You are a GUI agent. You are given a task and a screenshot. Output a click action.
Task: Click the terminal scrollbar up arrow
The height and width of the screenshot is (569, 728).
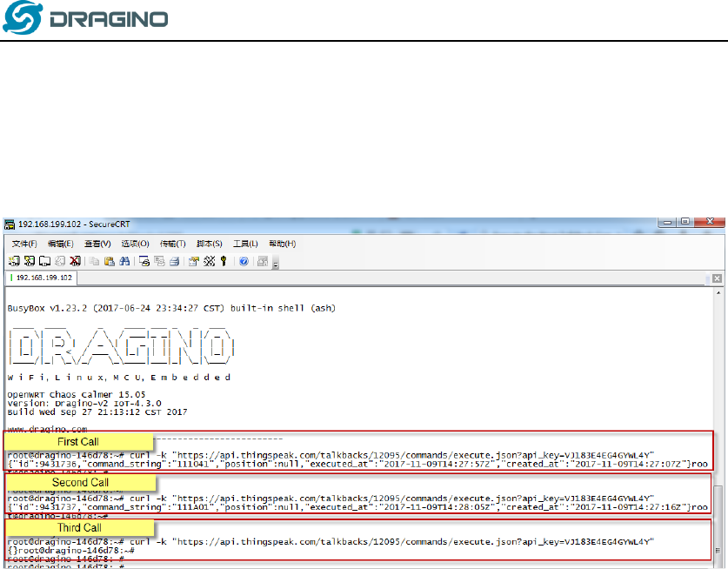pyautogui.click(x=718, y=292)
